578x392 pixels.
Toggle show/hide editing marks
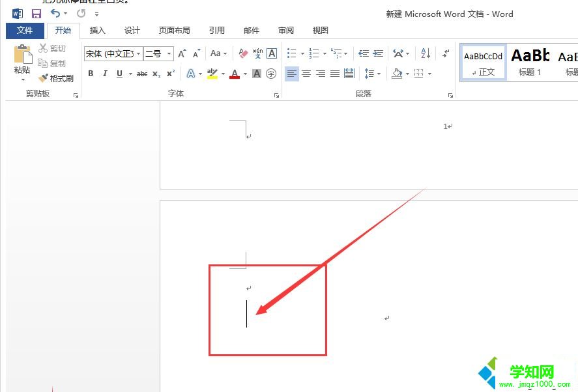tap(445, 53)
